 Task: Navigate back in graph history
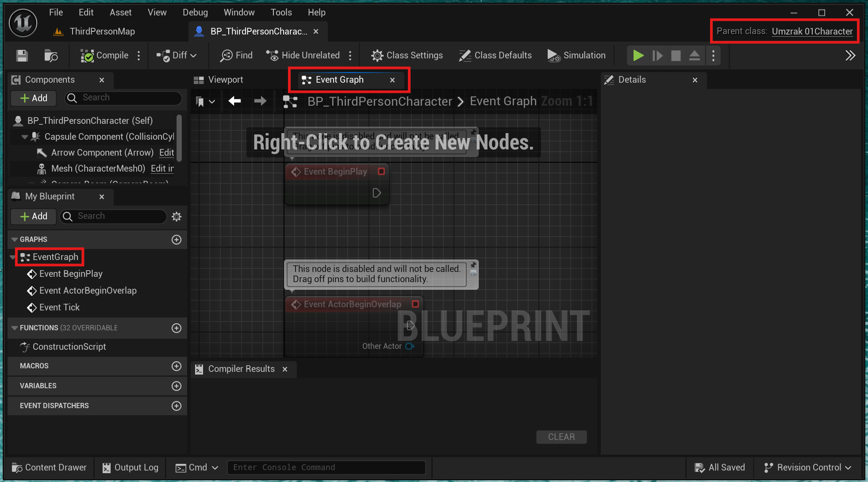point(234,101)
